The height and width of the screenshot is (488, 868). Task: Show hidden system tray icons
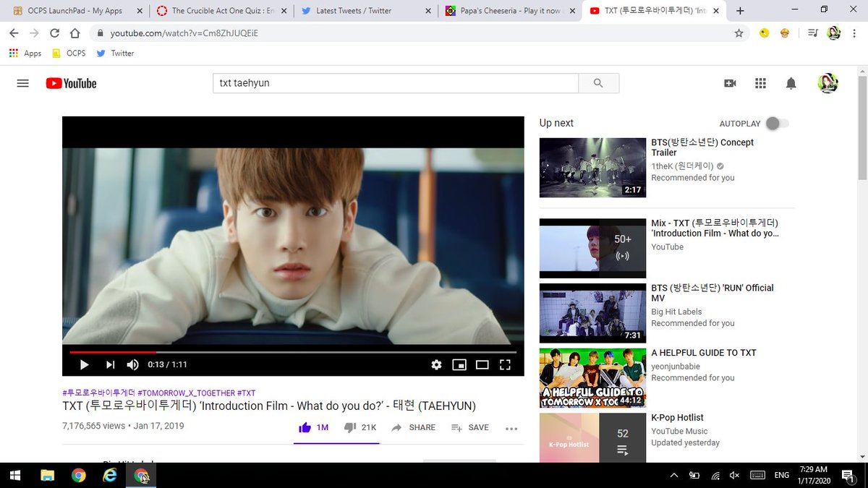coord(674,476)
